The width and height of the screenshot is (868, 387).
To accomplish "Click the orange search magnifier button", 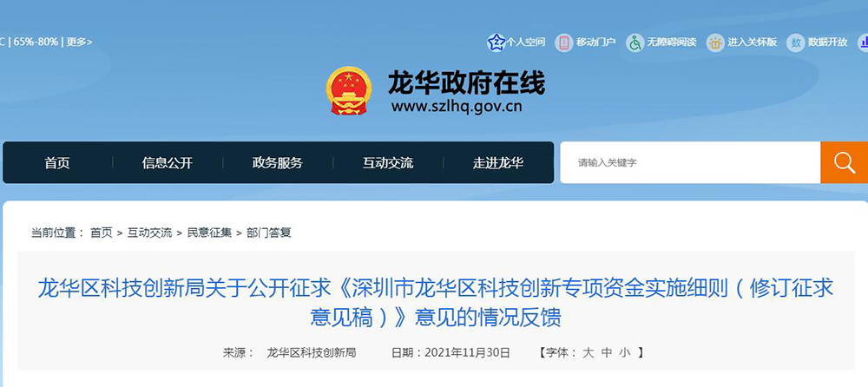I will pyautogui.click(x=845, y=163).
